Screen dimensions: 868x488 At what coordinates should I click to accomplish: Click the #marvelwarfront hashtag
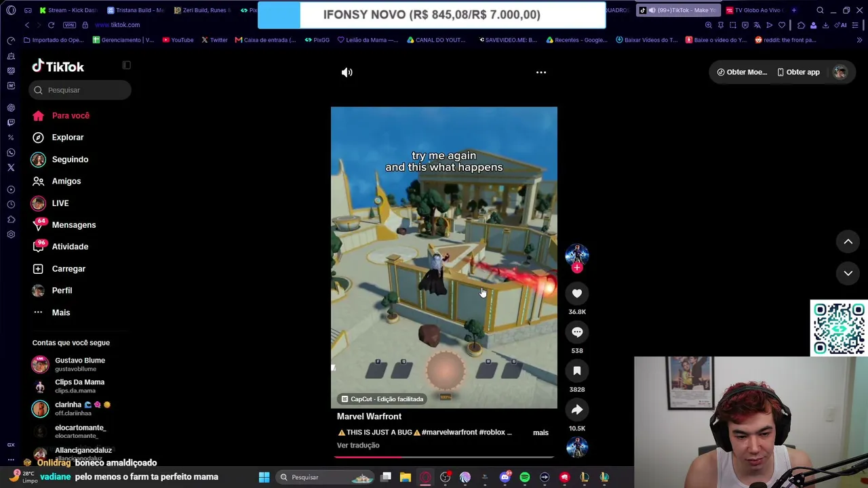point(450,432)
